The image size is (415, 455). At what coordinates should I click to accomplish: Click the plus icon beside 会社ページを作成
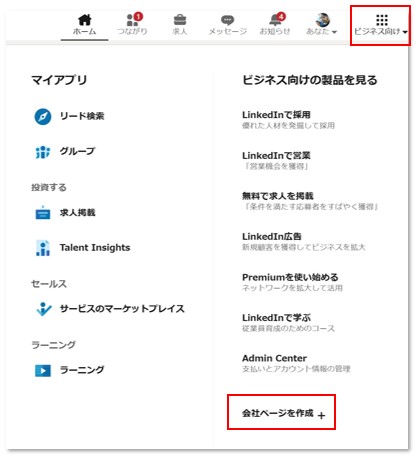tap(321, 415)
